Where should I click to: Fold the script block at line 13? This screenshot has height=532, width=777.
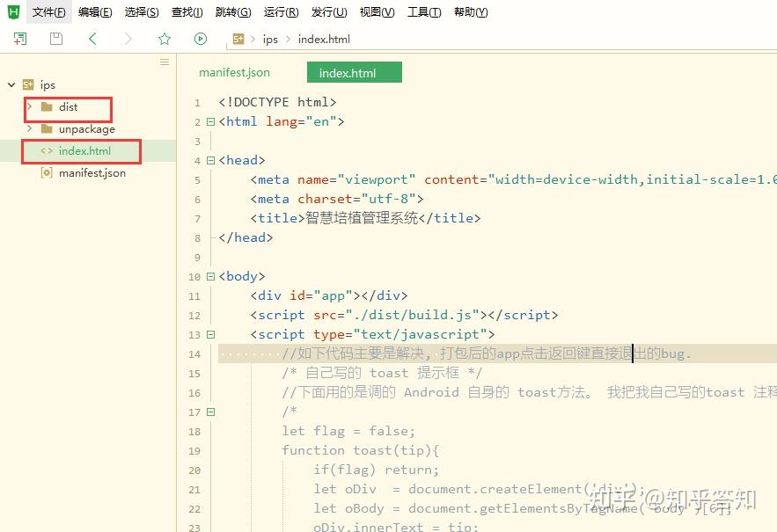coord(211,334)
